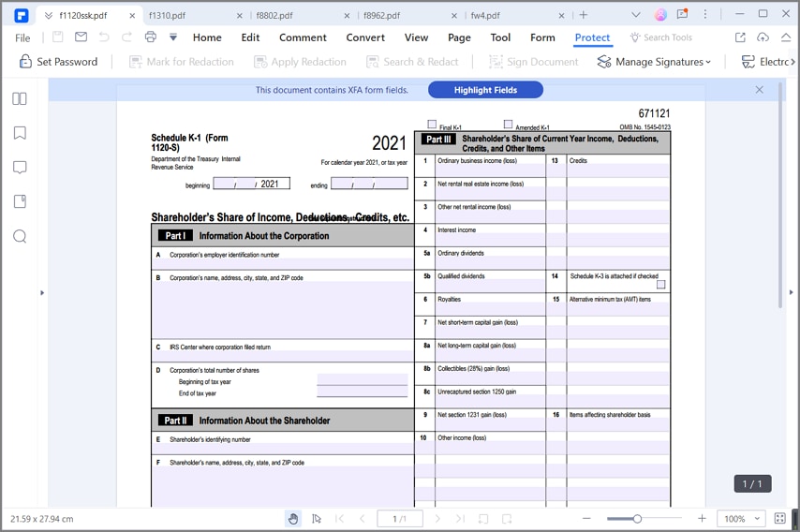The image size is (800, 532).
Task: Click the tax year ending date field
Action: 369,184
